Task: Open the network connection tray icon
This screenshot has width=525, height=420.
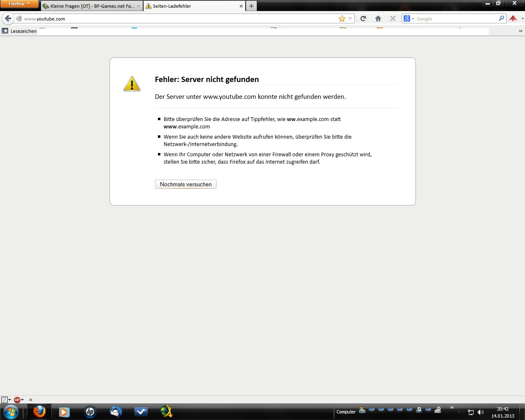Action: coord(471,412)
